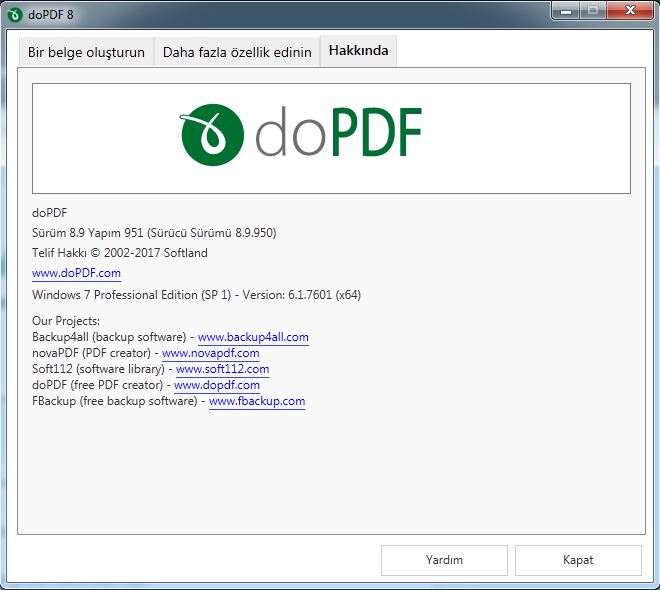Viewport: 660px width, 590px height.
Task: Visit the www.fbackup.com link
Action: pyautogui.click(x=257, y=401)
